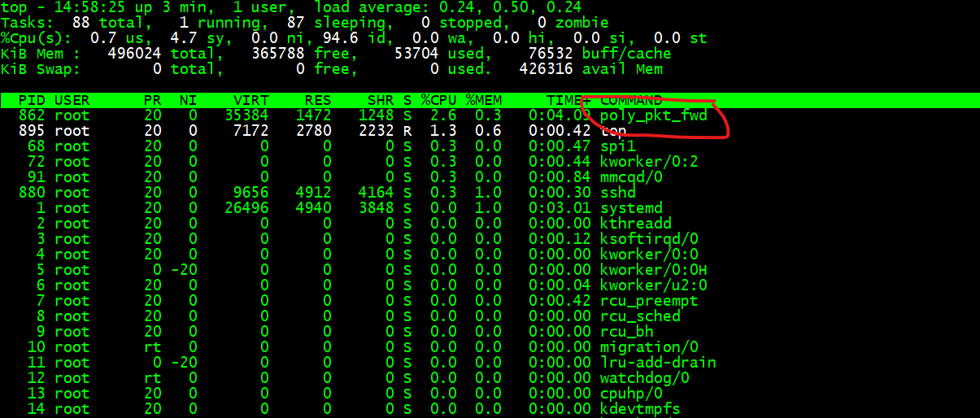This screenshot has height=418, width=980.
Task: Click the systemd process name
Action: pos(631,208)
